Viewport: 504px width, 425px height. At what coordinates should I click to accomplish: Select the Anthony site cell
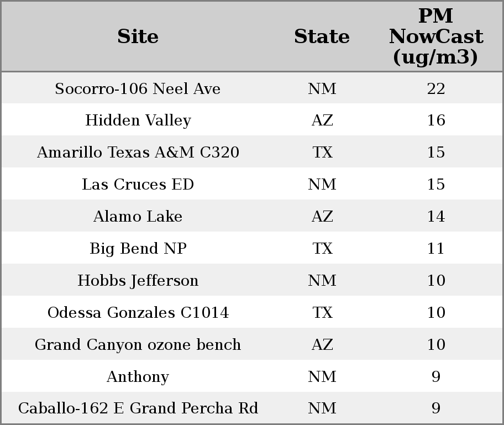[x=138, y=377]
